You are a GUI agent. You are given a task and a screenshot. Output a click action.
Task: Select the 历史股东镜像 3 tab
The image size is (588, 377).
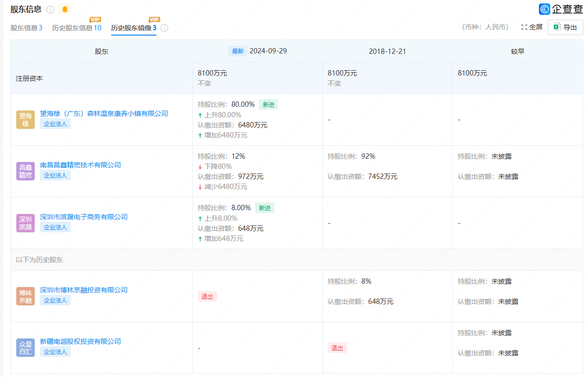click(134, 28)
